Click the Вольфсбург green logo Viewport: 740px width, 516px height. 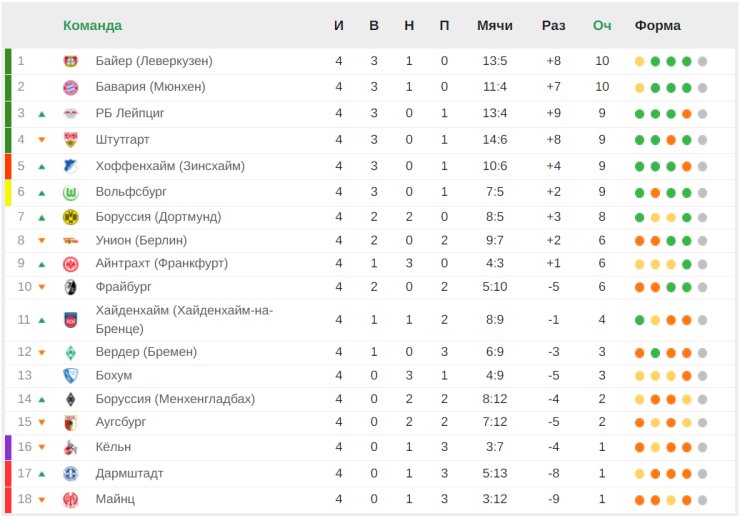pyautogui.click(x=70, y=191)
